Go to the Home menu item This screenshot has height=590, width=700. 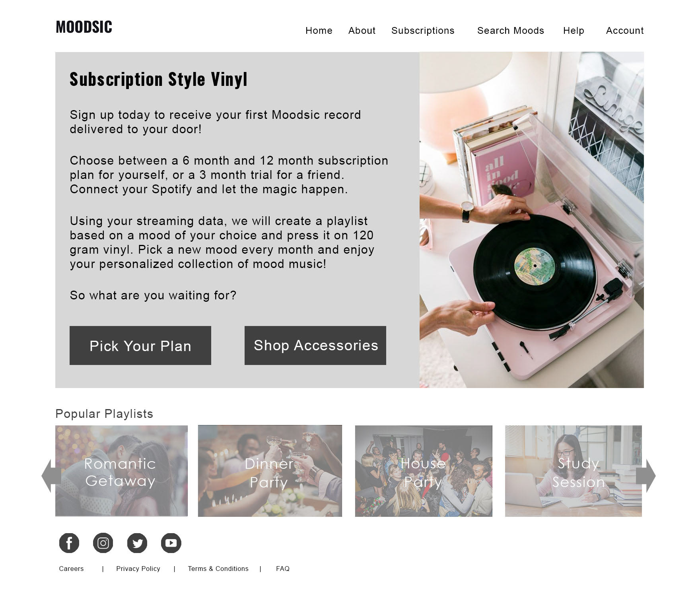[319, 31]
